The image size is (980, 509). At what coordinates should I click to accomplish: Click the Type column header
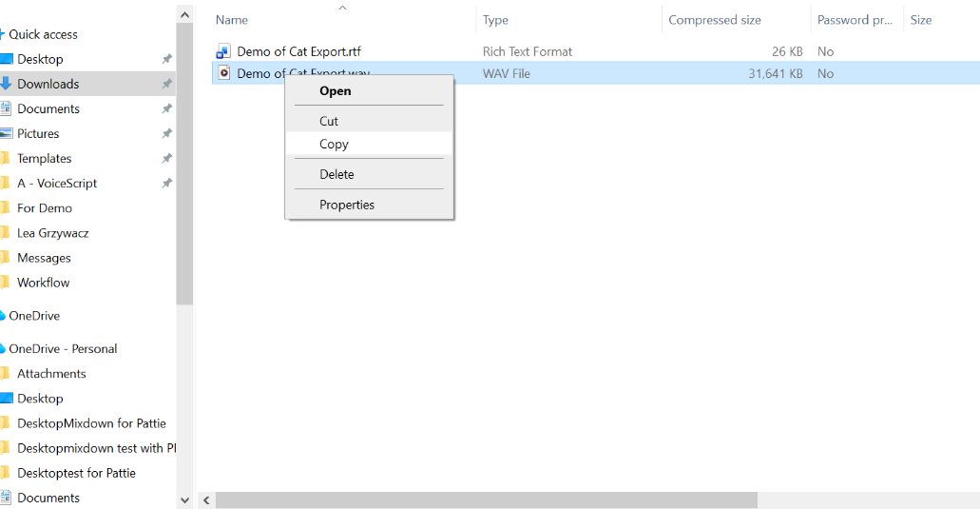coord(495,20)
